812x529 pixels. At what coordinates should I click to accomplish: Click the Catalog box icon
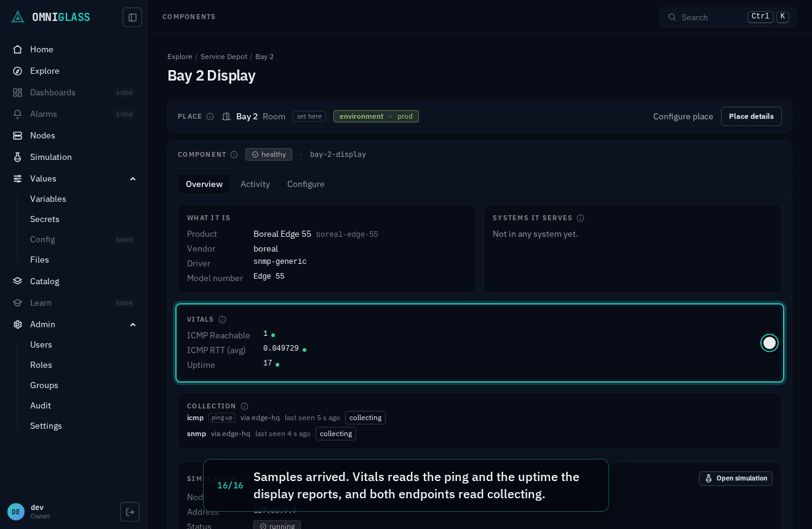(x=18, y=281)
